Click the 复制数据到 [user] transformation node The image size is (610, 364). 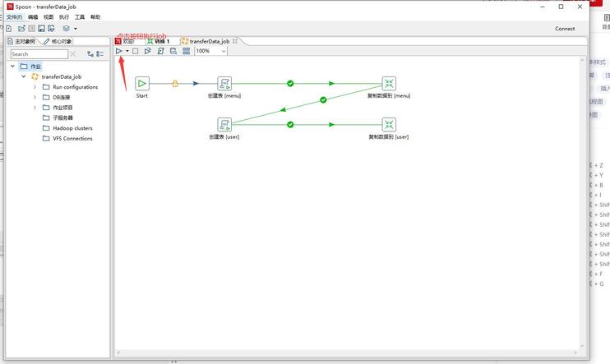(389, 125)
